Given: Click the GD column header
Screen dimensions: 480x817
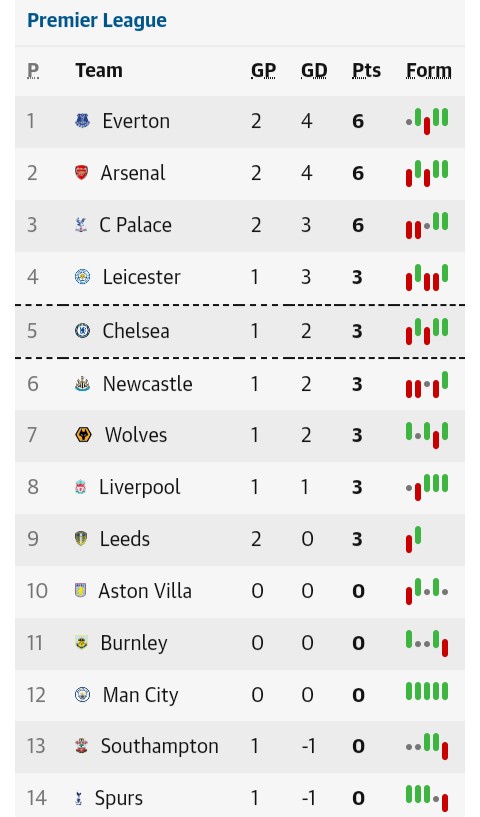Looking at the screenshot, I should click(x=314, y=70).
